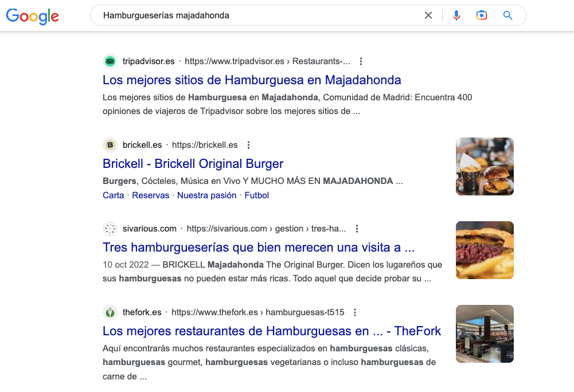Image resolution: width=574 pixels, height=392 pixels.
Task: Open Los mejores restaurantes de Hamburguesas TheFork
Action: 272,331
